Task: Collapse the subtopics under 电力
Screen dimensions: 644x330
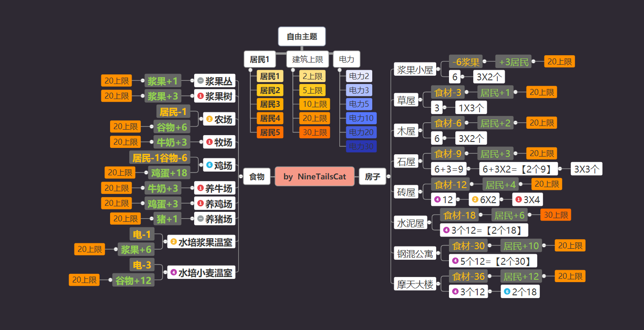Action: (340, 70)
